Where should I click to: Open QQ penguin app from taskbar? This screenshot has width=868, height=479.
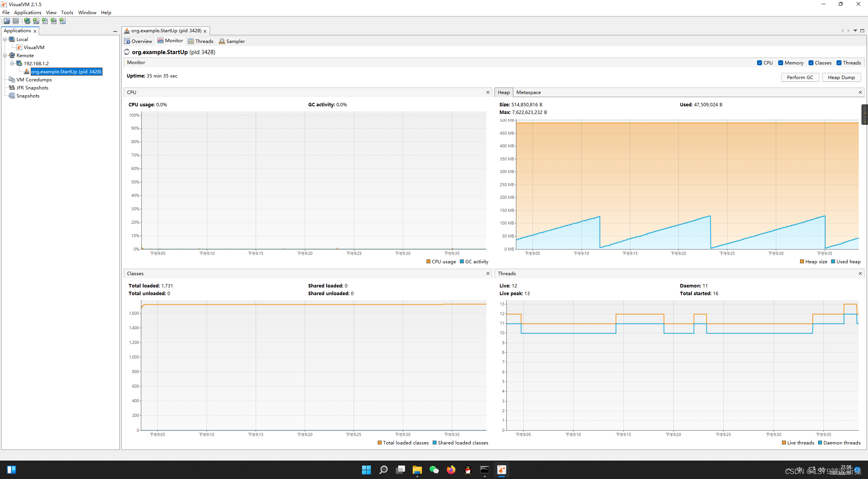[468, 470]
